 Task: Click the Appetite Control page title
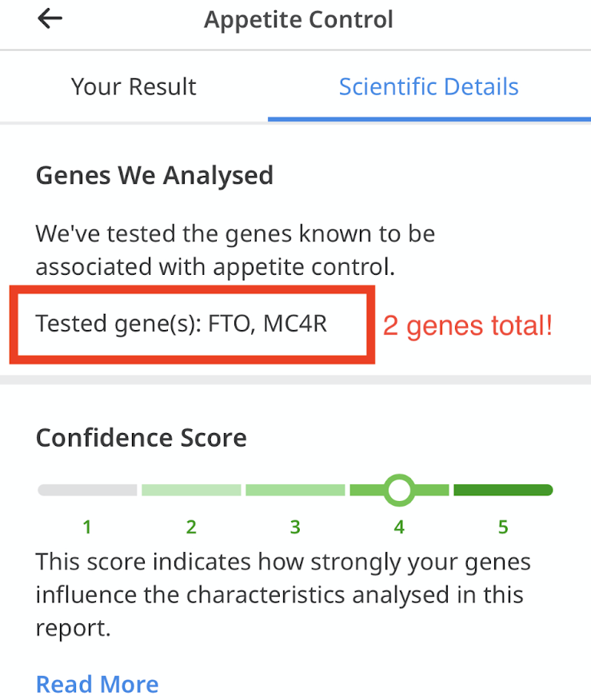click(x=298, y=20)
